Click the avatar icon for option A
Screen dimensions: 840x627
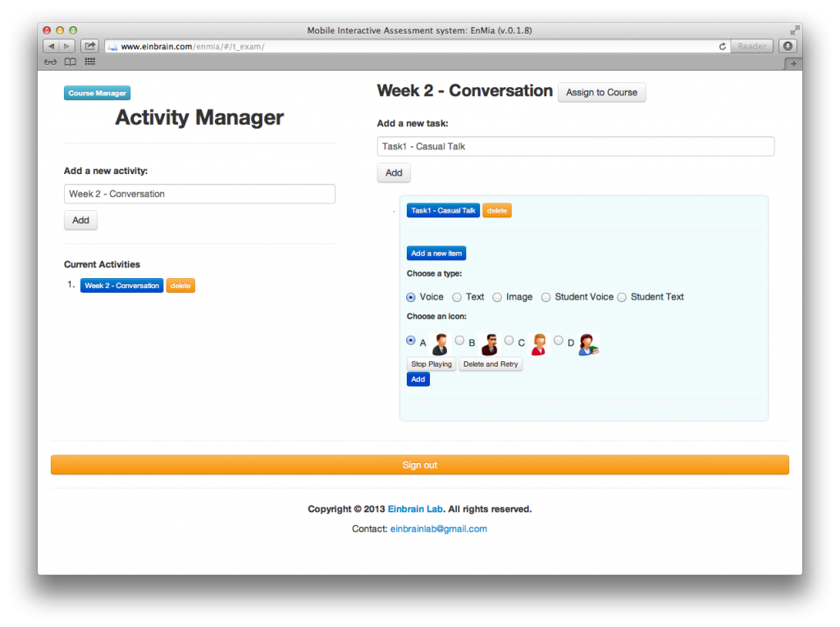[441, 344]
